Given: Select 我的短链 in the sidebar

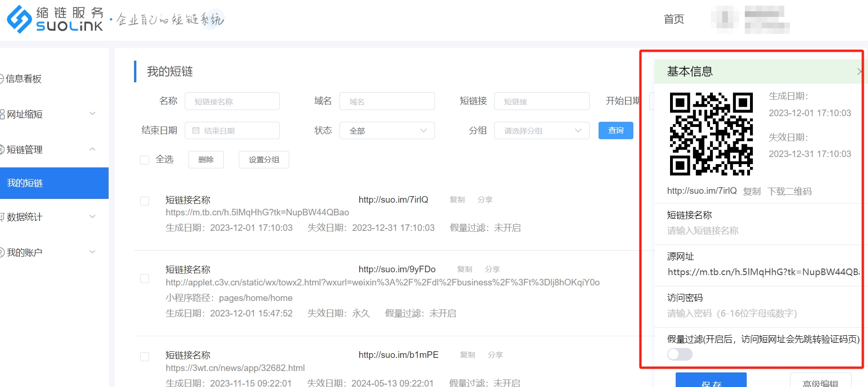Looking at the screenshot, I should click(x=54, y=183).
